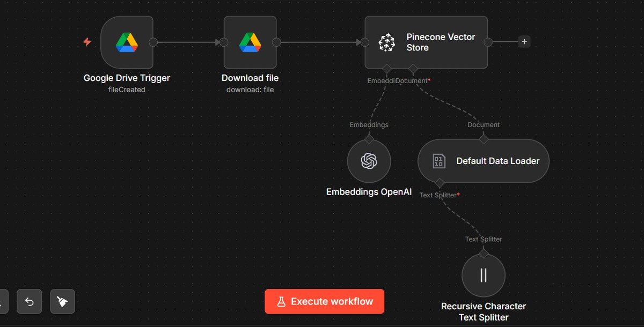Viewport: 644px width, 327px height.
Task: Open the Default Data Loader node
Action: click(484, 161)
